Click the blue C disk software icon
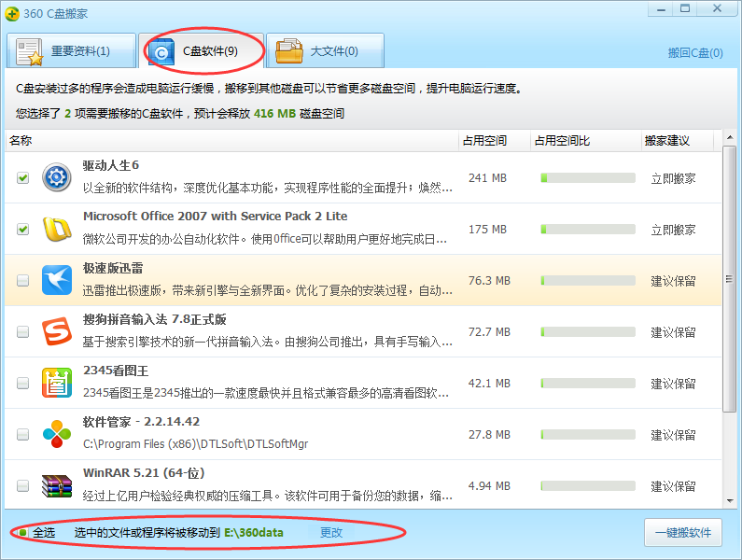This screenshot has width=742, height=560. tap(161, 52)
